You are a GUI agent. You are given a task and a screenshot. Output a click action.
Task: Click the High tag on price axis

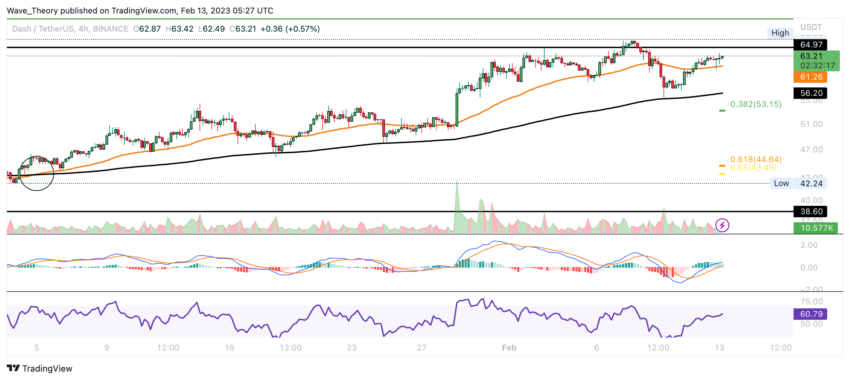point(780,33)
